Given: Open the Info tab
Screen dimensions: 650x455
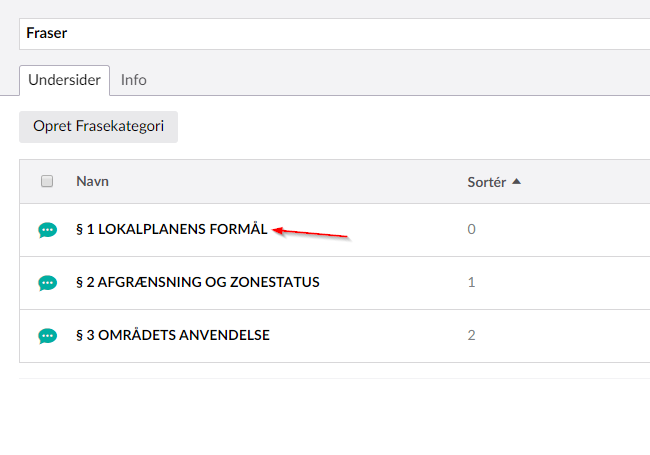Looking at the screenshot, I should pos(134,80).
